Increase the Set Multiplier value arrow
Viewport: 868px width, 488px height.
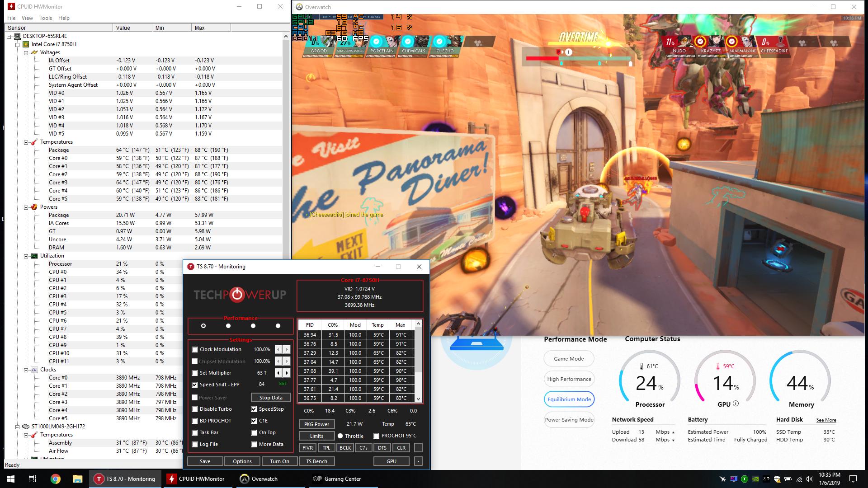tap(287, 373)
